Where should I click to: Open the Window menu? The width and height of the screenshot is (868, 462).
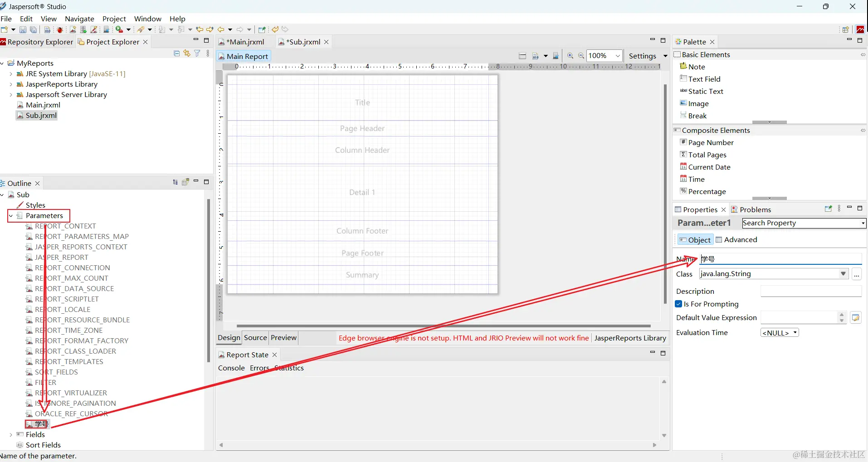(x=148, y=19)
